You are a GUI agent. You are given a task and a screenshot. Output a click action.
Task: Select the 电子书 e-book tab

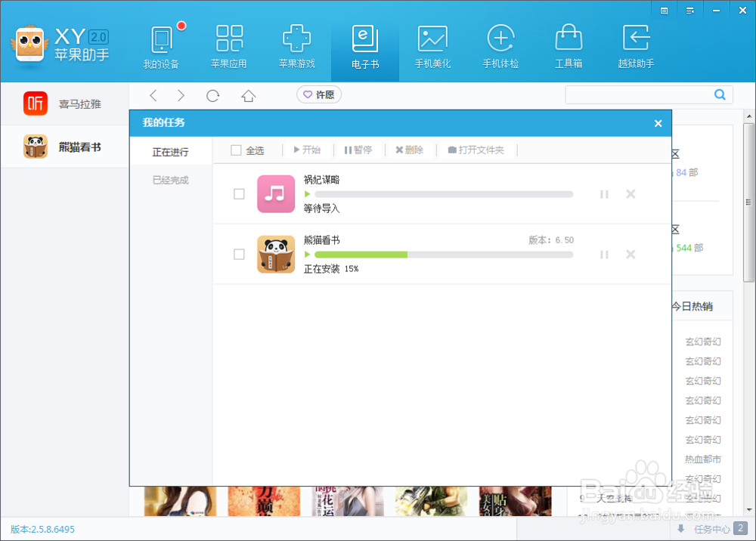click(365, 46)
